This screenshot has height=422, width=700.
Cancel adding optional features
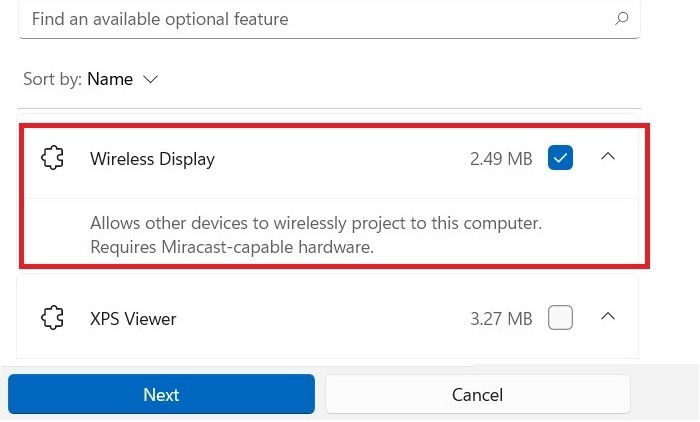[x=478, y=394]
